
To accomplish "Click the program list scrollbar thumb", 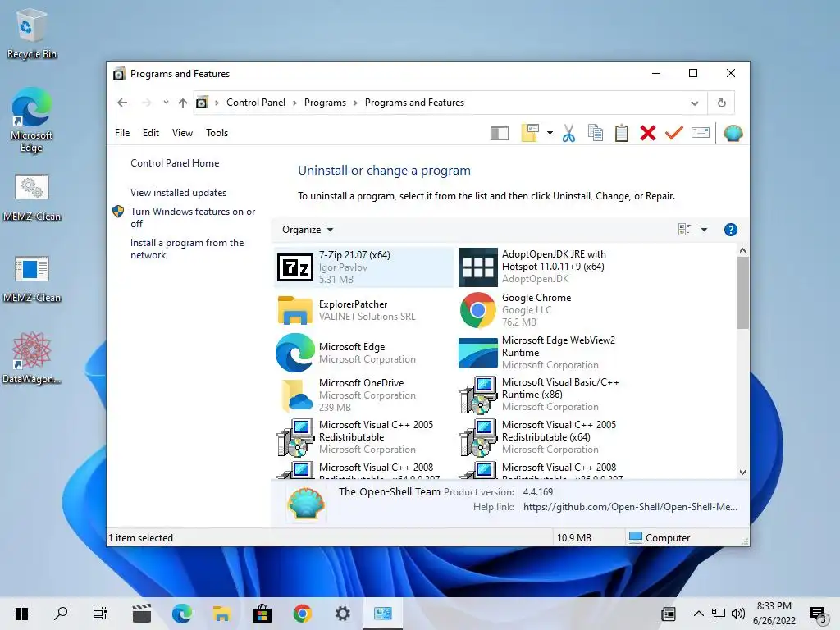I will tap(742, 293).
